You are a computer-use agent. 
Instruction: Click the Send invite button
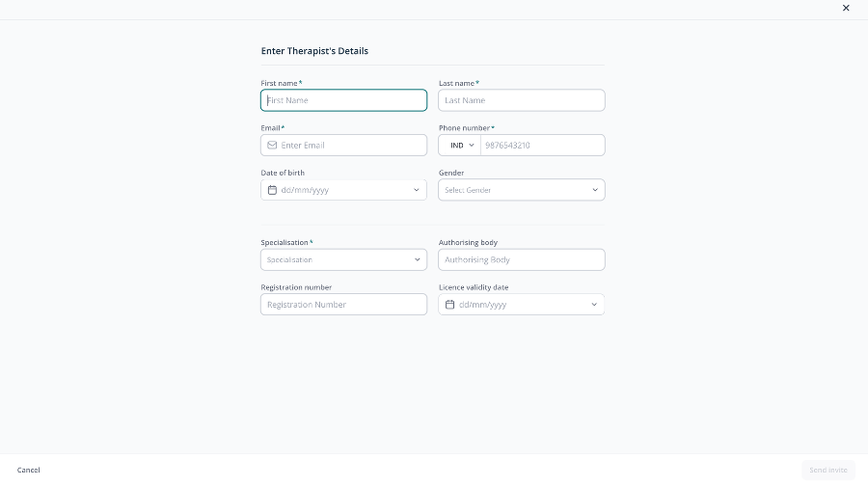(x=828, y=470)
